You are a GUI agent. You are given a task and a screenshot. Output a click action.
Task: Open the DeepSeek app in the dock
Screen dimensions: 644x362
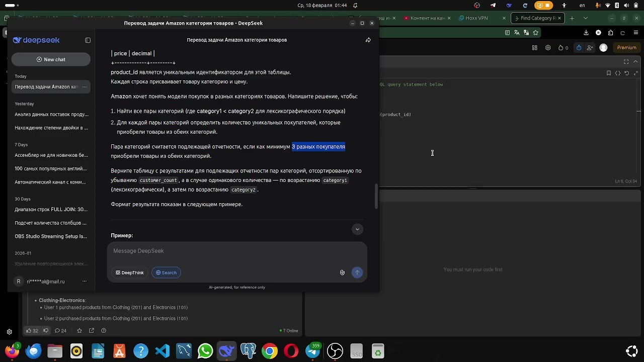point(226,351)
